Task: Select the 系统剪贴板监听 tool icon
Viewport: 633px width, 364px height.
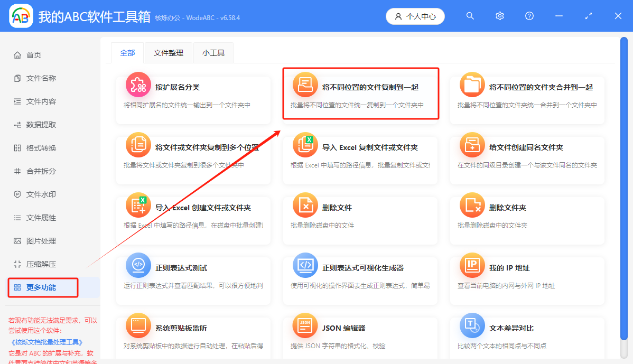Action: point(138,327)
